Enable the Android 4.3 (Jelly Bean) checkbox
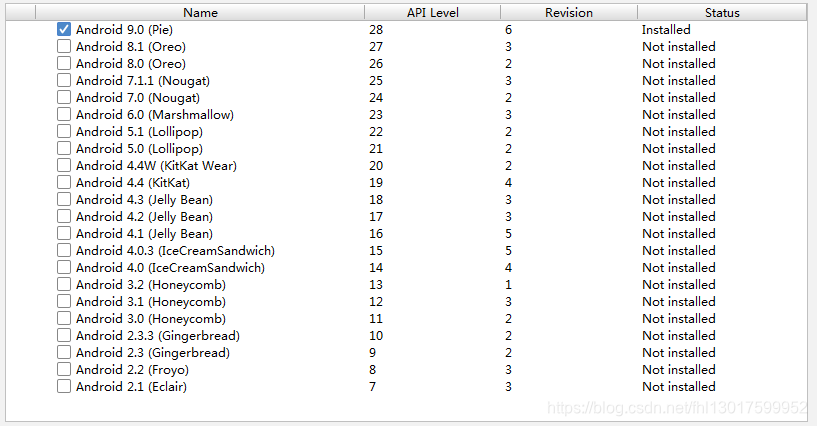 point(64,199)
